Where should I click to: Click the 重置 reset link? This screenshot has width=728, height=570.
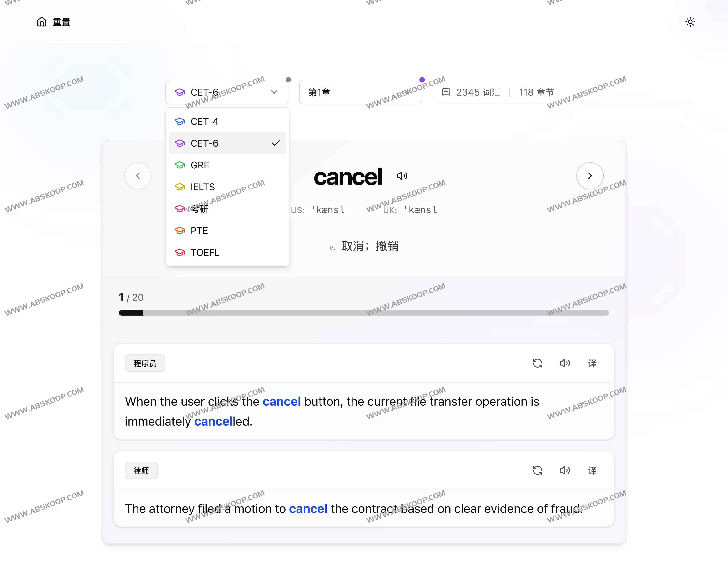(x=61, y=22)
